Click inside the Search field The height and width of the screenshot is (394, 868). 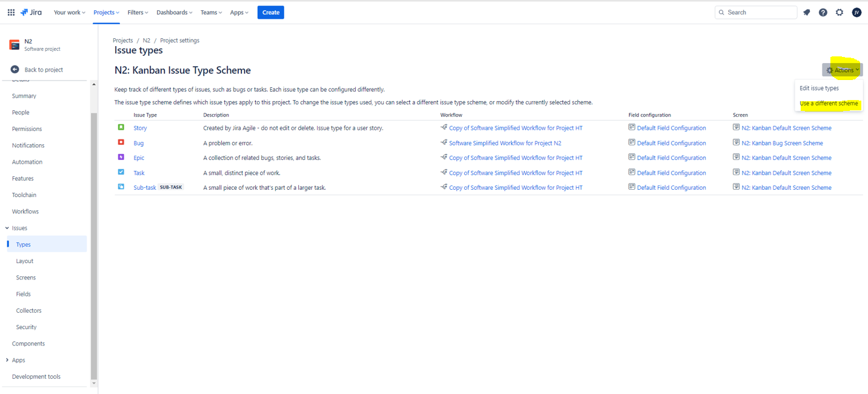coord(756,12)
